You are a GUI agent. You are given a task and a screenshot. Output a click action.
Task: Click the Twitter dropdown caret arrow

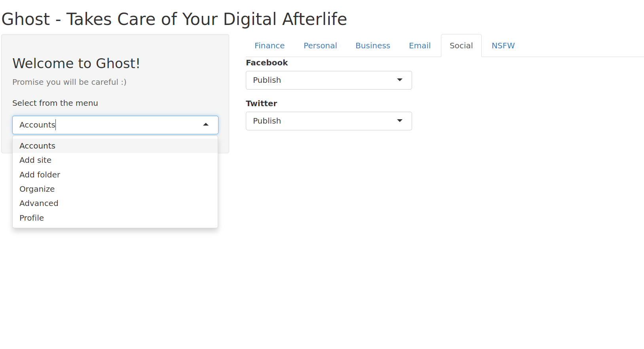pyautogui.click(x=400, y=121)
